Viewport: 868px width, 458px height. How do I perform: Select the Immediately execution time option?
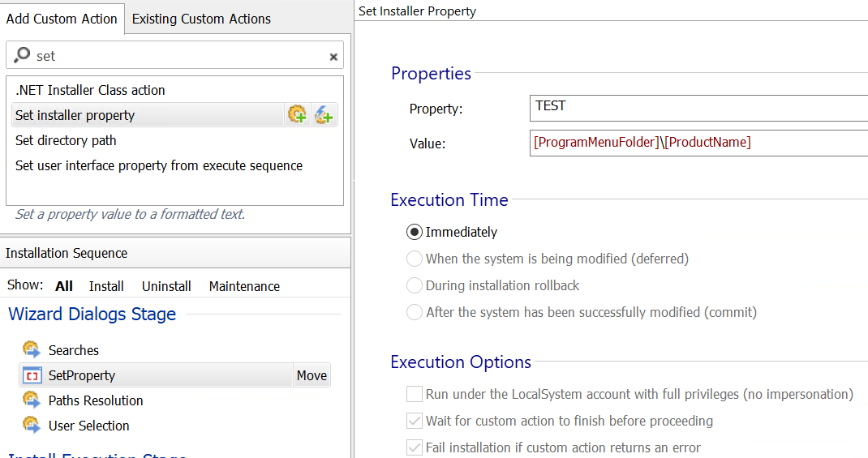[415, 232]
